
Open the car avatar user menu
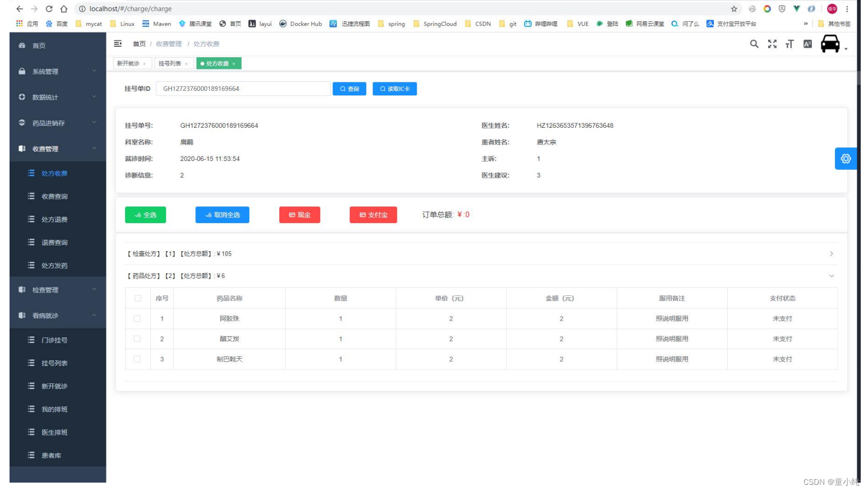(x=833, y=44)
